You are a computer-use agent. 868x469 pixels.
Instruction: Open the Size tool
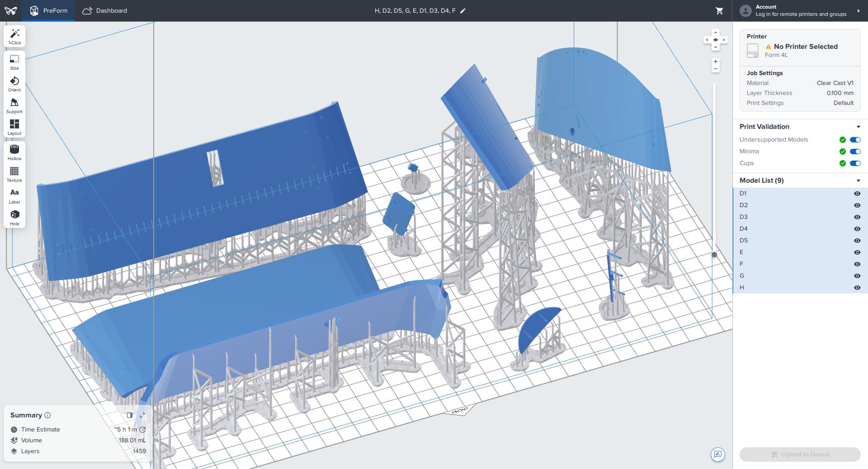point(14,62)
